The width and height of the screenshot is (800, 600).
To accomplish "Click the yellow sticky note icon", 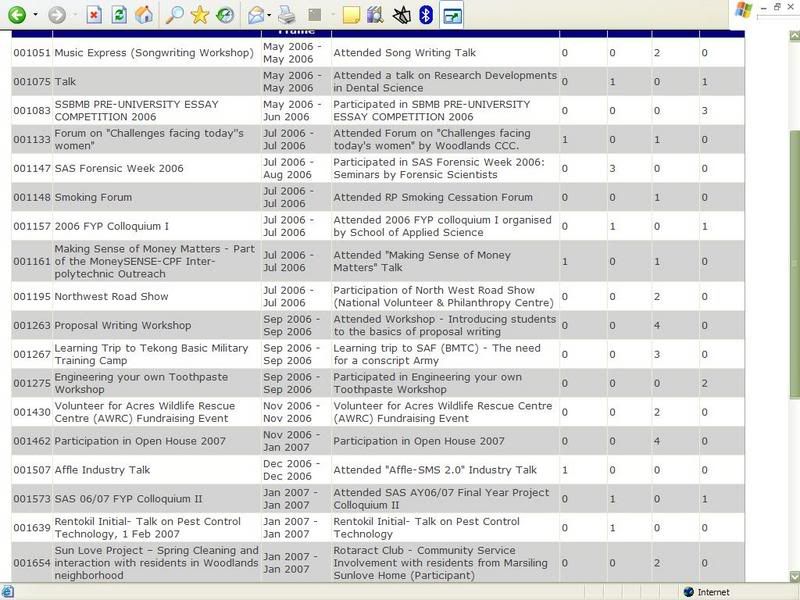I will 351,15.
